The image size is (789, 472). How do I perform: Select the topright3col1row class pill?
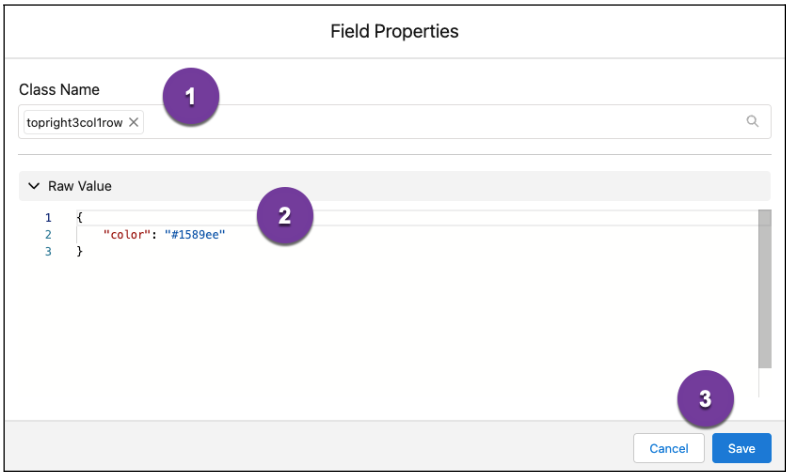(x=74, y=122)
